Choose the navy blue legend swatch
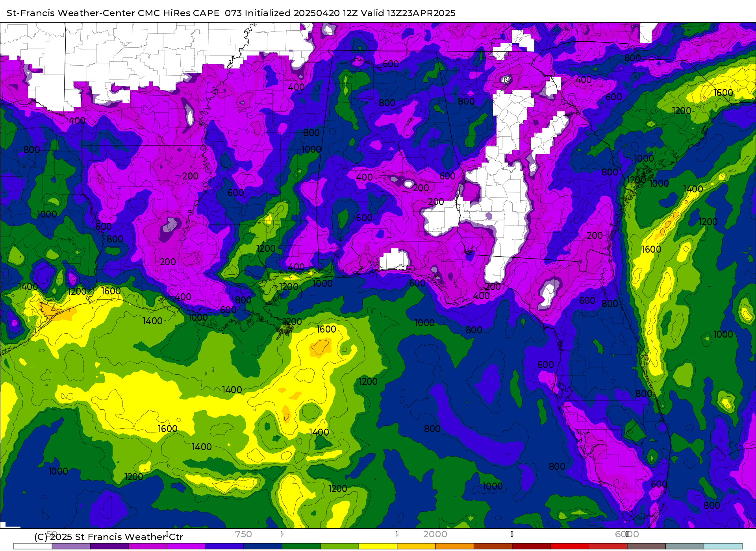Image resolution: width=756 pixels, height=551 pixels. coord(263,546)
